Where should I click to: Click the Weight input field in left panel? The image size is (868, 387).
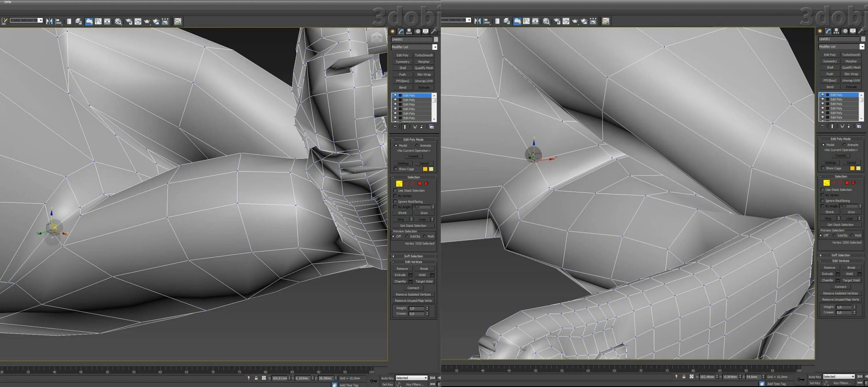pyautogui.click(x=416, y=308)
